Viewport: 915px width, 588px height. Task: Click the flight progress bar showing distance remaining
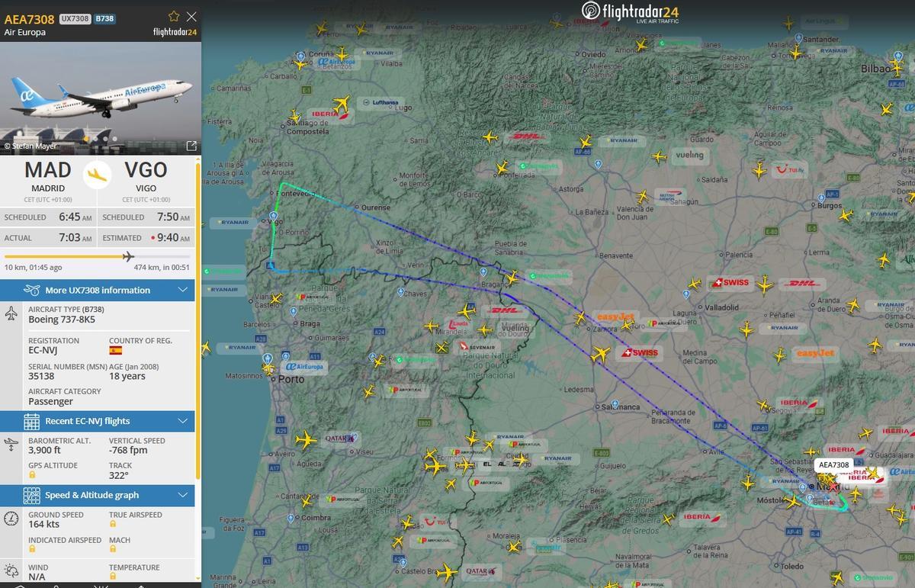tap(99, 257)
